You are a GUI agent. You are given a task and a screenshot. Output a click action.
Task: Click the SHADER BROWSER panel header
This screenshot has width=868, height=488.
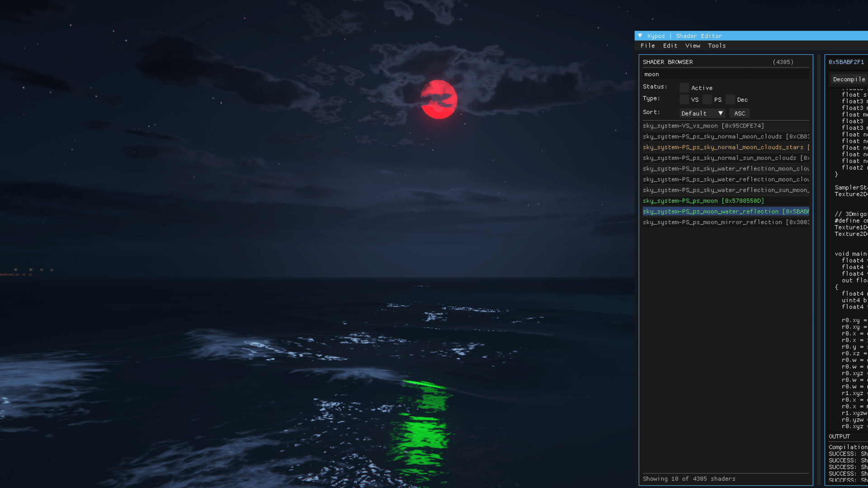[x=667, y=62]
